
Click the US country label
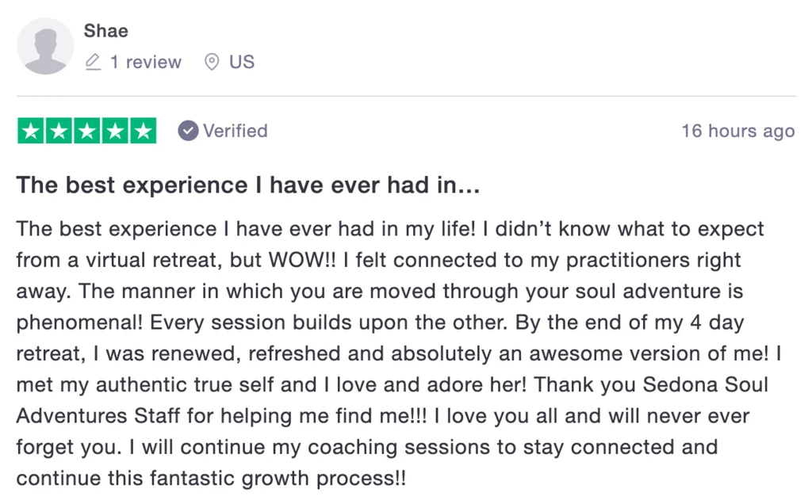[x=242, y=62]
